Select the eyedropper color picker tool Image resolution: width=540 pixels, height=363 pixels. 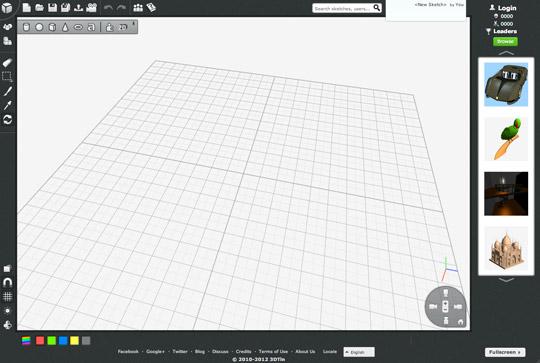(7, 105)
